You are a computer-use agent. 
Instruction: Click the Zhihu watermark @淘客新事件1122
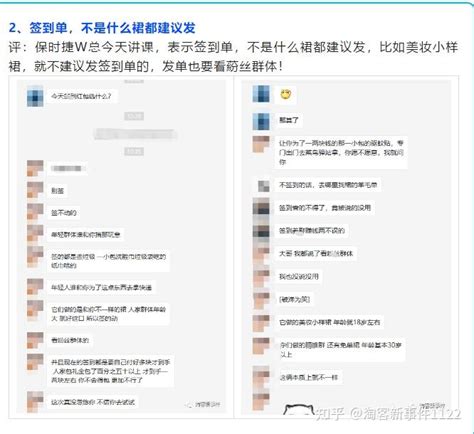pyautogui.click(x=388, y=413)
